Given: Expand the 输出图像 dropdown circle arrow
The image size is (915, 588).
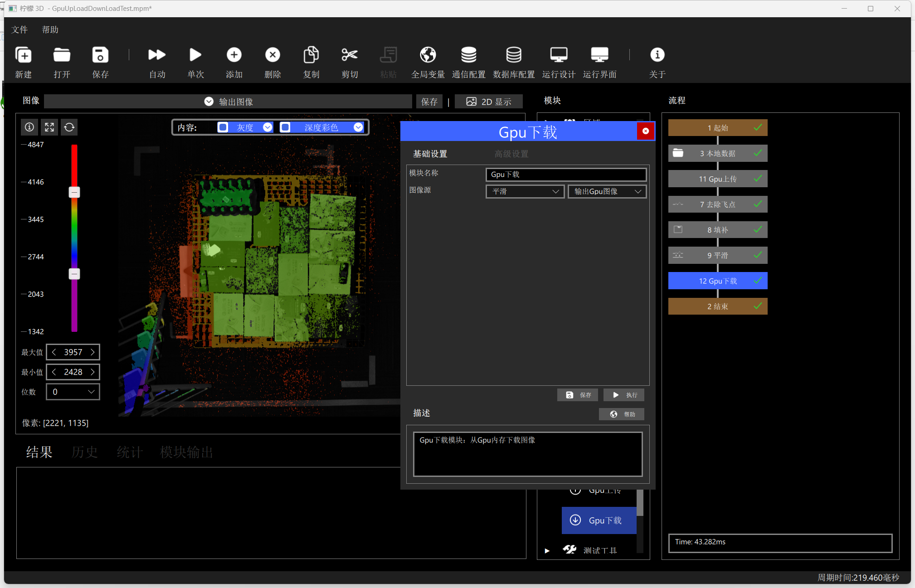Looking at the screenshot, I should click(209, 102).
